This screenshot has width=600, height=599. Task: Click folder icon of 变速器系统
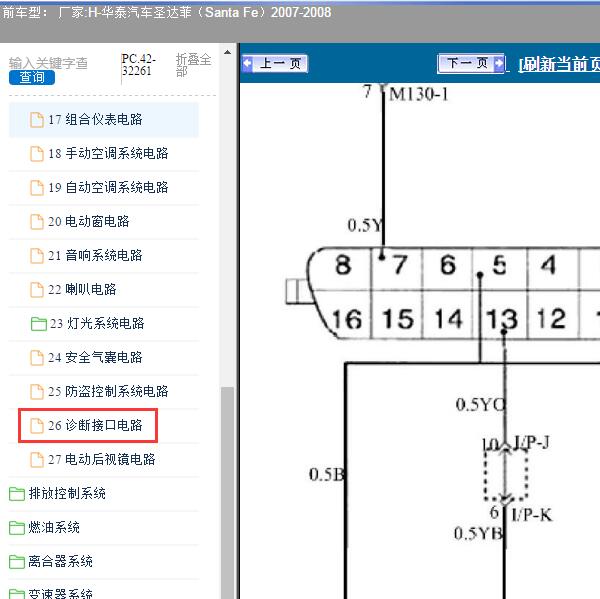(17, 594)
